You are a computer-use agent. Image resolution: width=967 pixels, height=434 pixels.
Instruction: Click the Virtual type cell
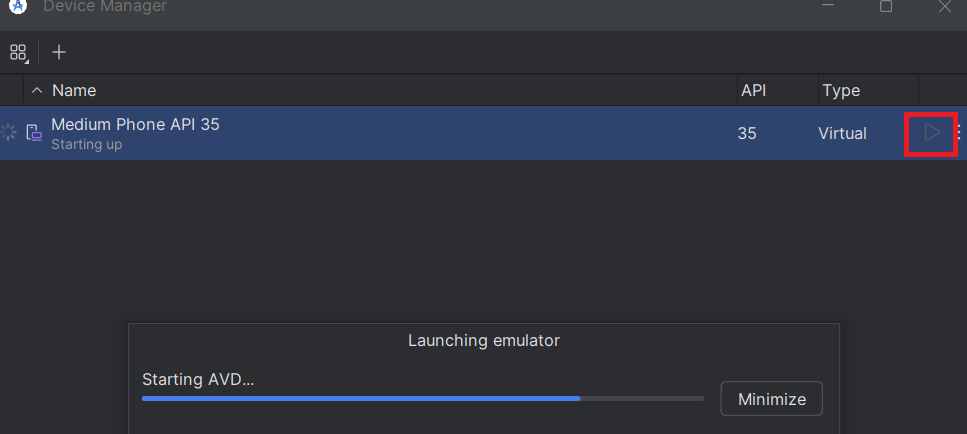pyautogui.click(x=842, y=133)
